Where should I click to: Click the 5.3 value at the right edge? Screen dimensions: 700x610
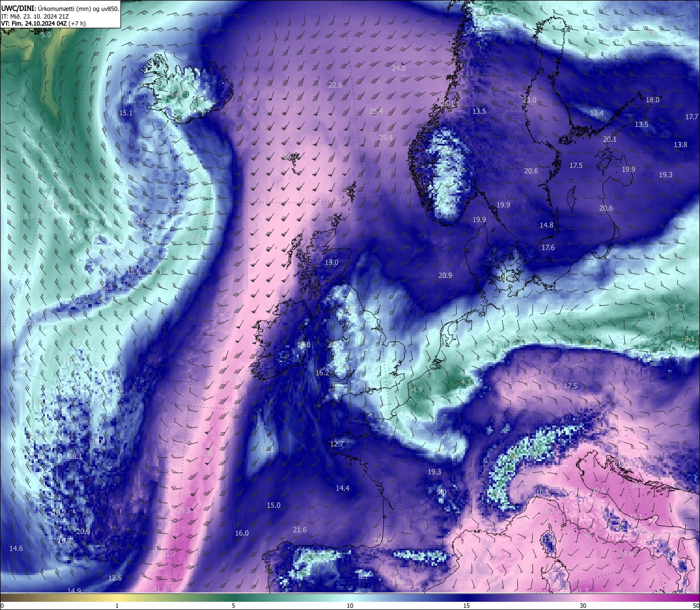[x=680, y=307]
